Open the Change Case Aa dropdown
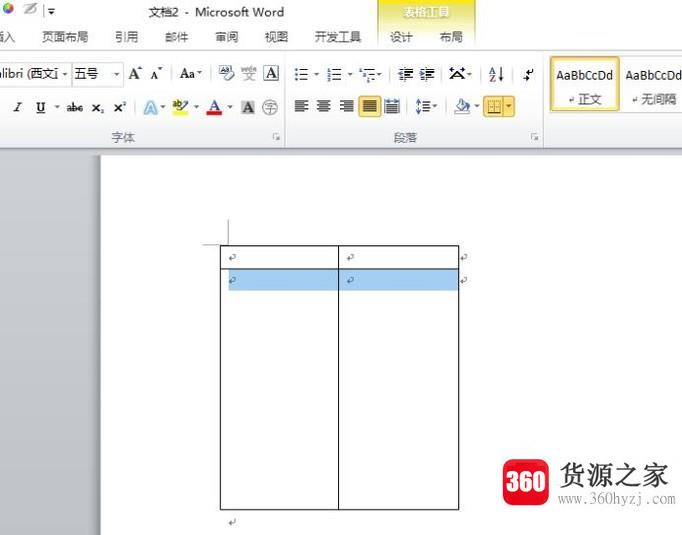 [x=191, y=74]
